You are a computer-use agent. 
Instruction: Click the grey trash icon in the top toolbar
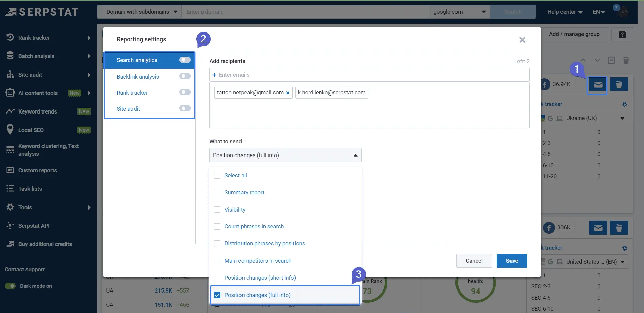[626, 60]
